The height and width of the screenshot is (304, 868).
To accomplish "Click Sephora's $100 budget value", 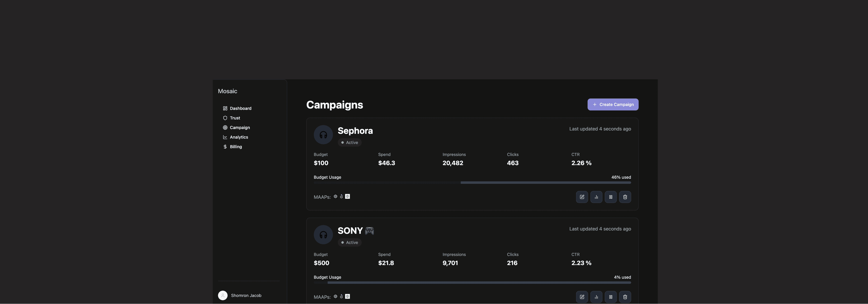I will pyautogui.click(x=321, y=163).
